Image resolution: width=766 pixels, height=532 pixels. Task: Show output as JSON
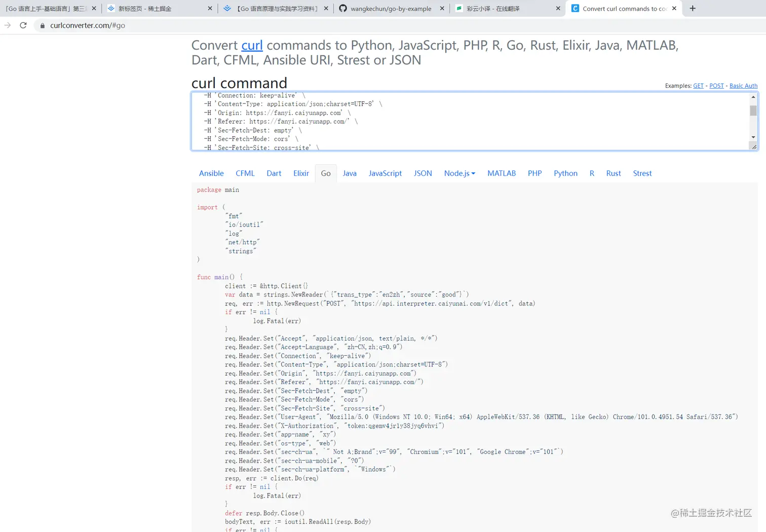pos(423,173)
